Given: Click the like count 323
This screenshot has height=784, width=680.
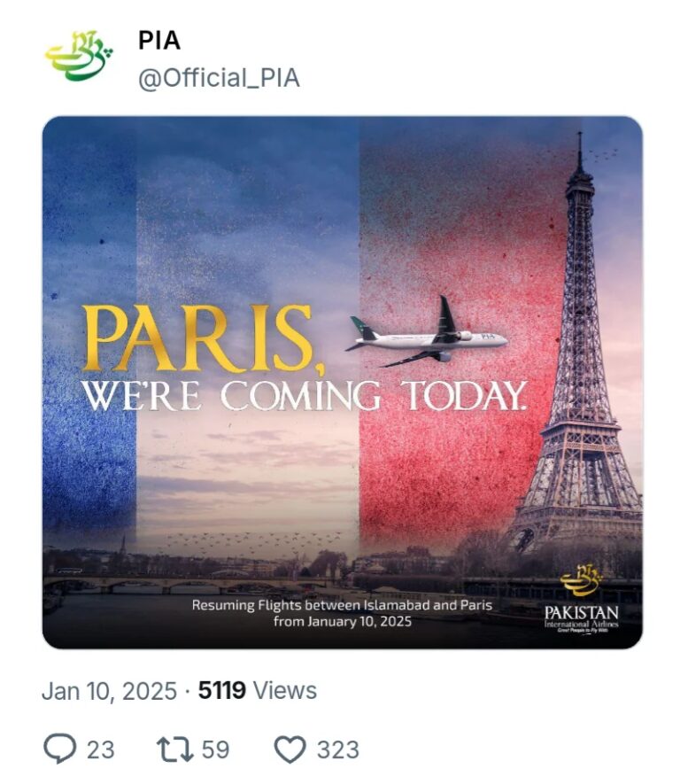Looking at the screenshot, I should [337, 749].
